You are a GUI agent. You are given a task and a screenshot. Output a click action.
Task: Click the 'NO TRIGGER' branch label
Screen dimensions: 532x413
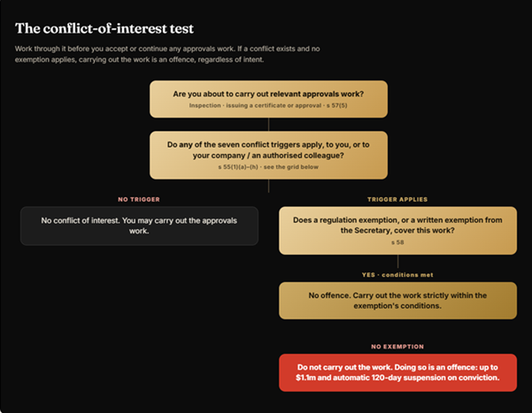tap(139, 199)
